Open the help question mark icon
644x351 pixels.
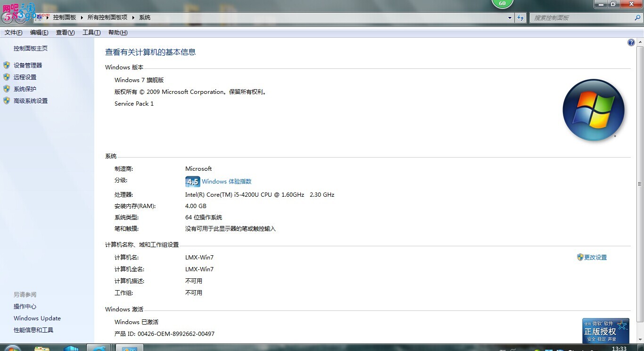point(631,42)
